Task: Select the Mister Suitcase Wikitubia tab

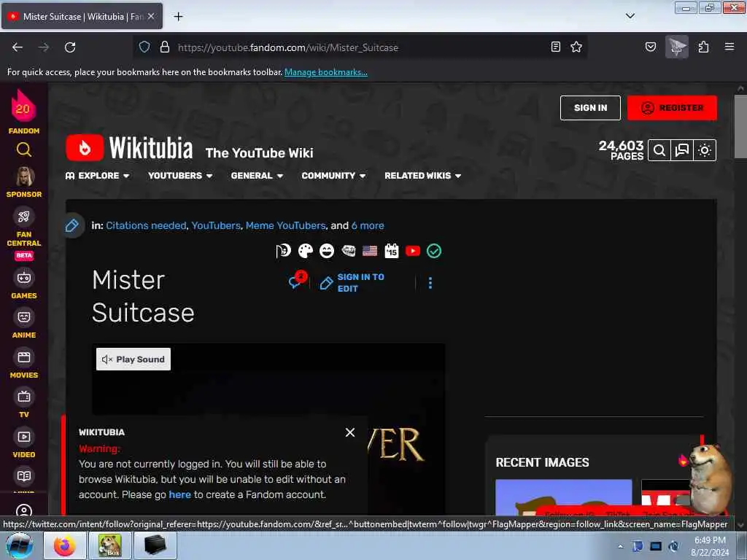Action: pyautogui.click(x=82, y=16)
